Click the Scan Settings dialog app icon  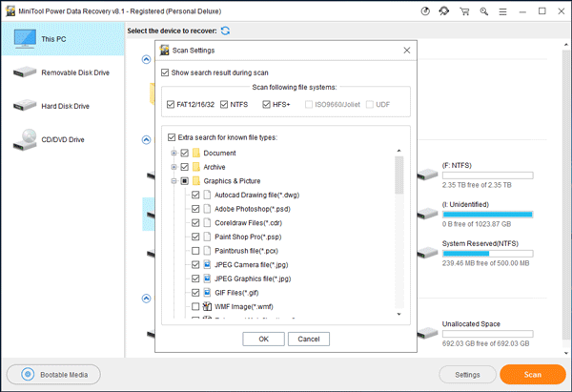tap(165, 50)
